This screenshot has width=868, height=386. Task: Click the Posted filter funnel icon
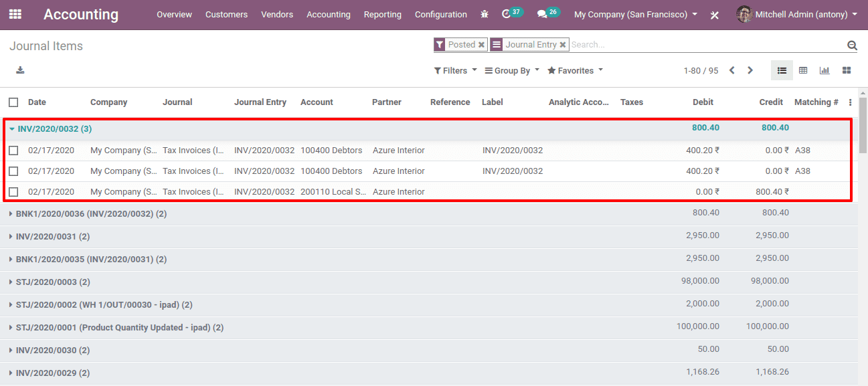440,45
